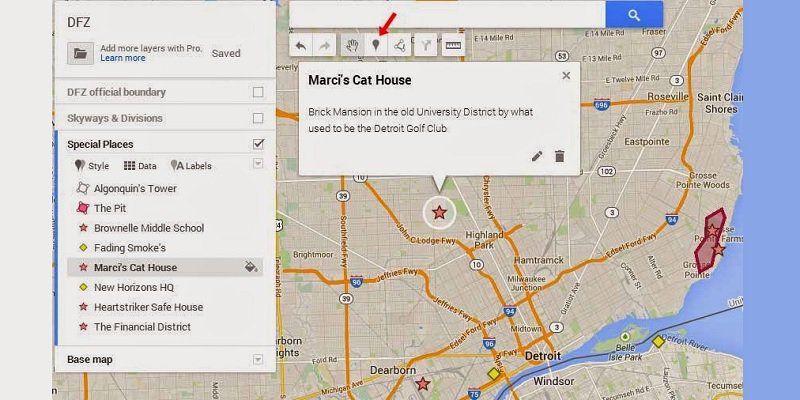Select Algonquin's Tower in the list
This screenshot has width=800, height=400.
tap(135, 189)
